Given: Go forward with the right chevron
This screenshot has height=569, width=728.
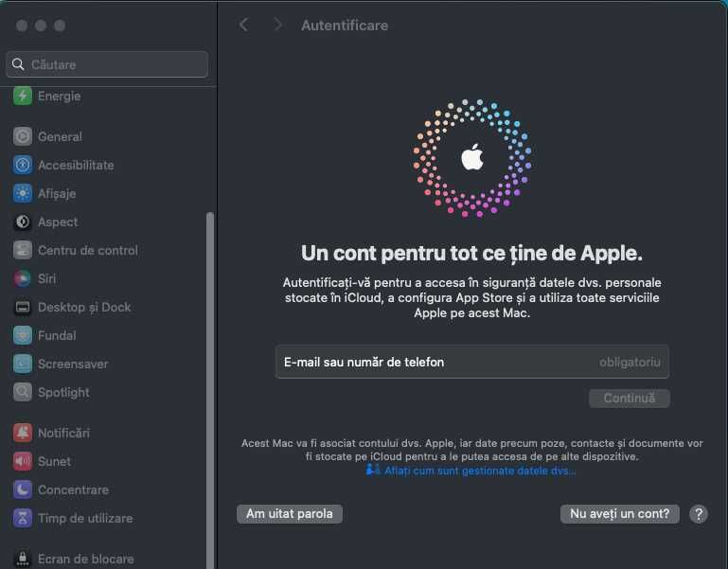Looking at the screenshot, I should coord(277,25).
